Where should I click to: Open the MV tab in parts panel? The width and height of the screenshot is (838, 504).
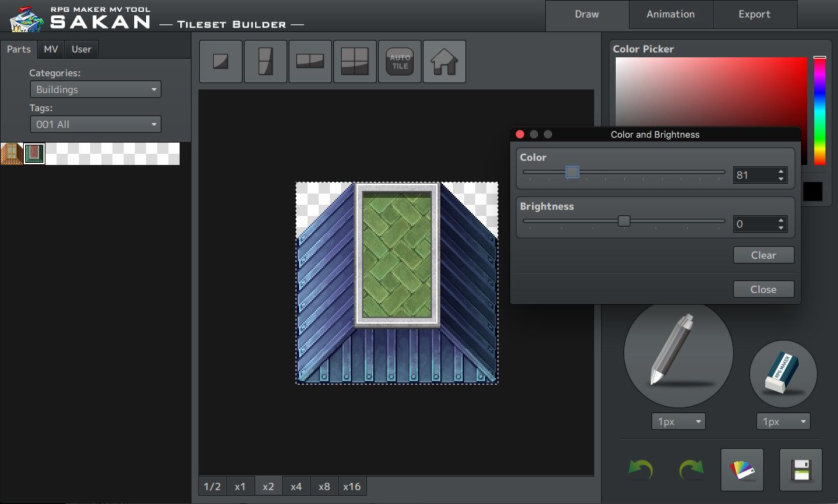coord(50,49)
